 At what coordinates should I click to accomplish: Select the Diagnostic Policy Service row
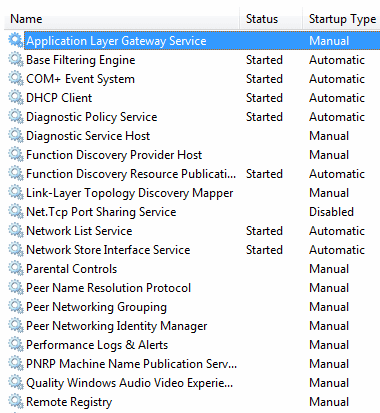click(x=193, y=117)
